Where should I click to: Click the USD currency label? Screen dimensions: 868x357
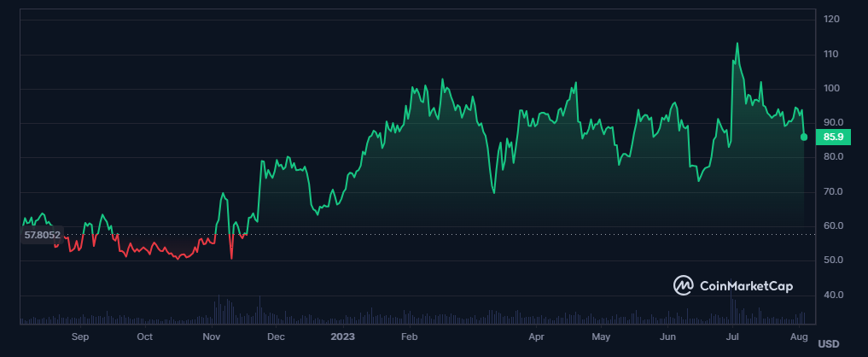pos(829,344)
